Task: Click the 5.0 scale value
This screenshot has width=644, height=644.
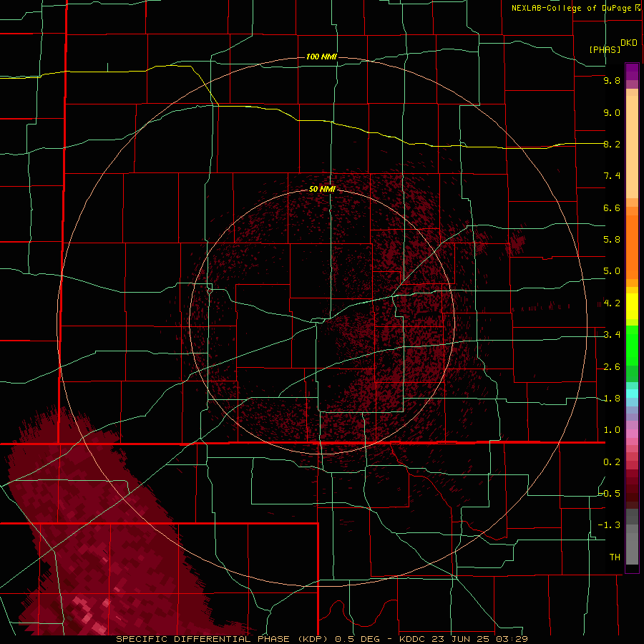Action: (612, 271)
